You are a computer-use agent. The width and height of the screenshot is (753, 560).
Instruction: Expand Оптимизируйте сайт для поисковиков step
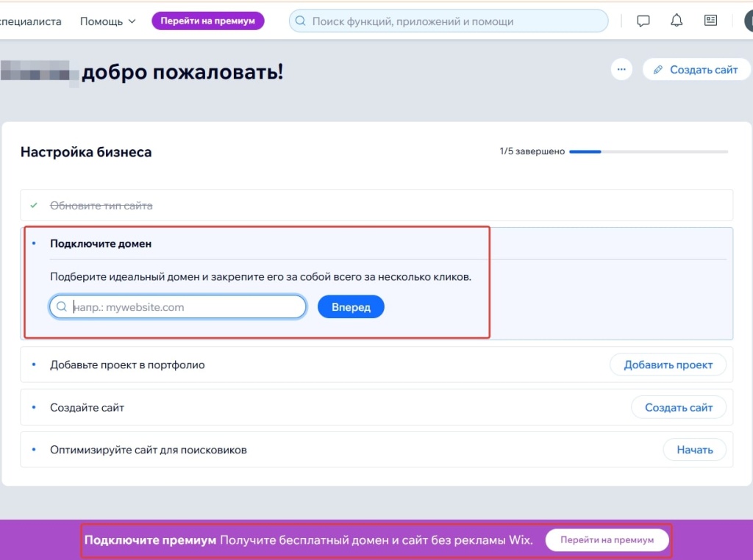coord(376,450)
